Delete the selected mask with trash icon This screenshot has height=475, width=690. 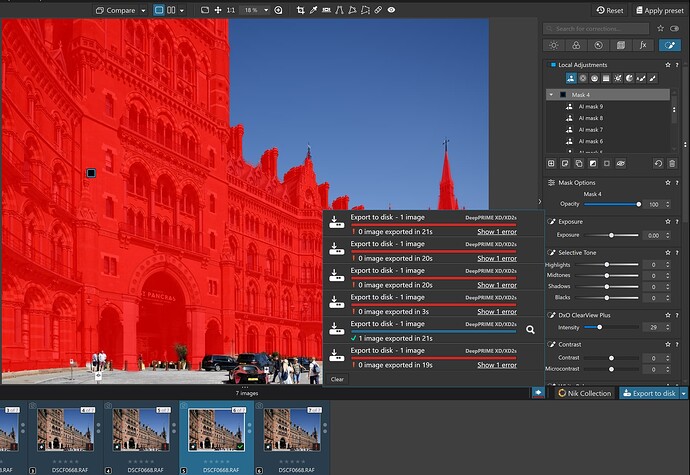(671, 163)
